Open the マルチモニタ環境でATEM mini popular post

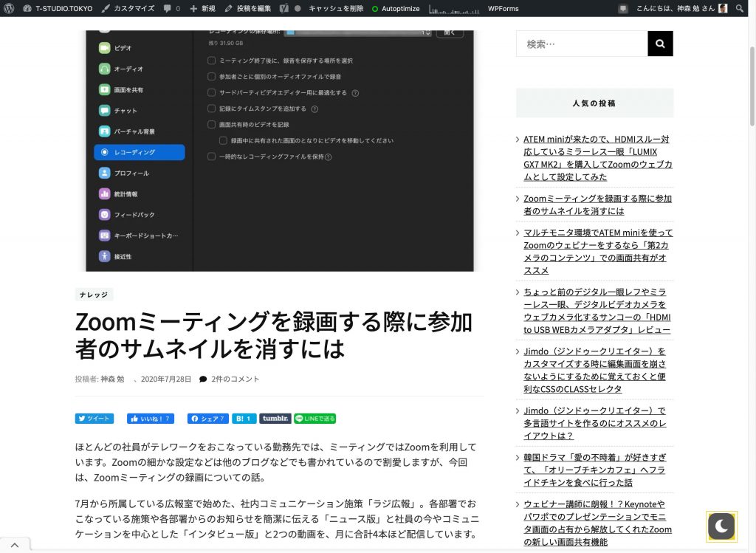(598, 252)
